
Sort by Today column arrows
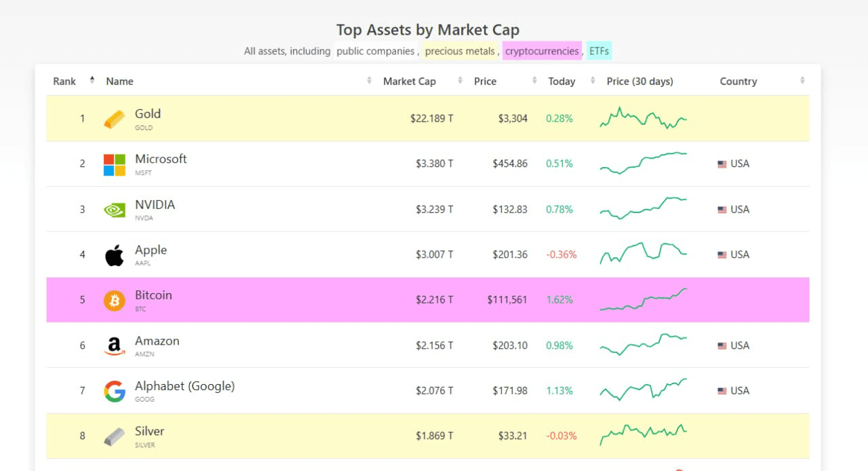click(x=593, y=81)
